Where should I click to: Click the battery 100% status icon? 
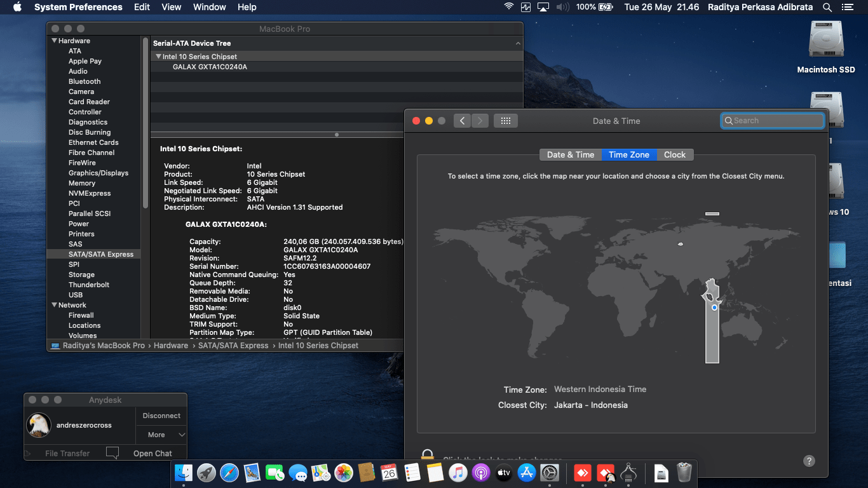[x=595, y=7]
